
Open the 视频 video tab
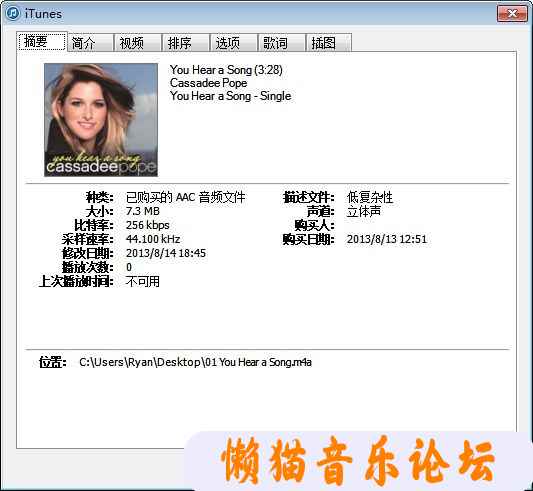point(138,43)
